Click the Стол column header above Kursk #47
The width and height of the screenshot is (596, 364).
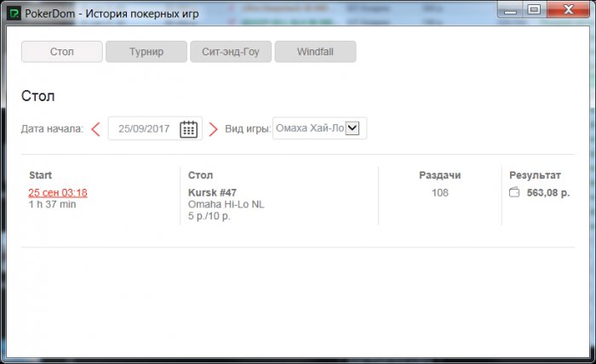(x=200, y=175)
